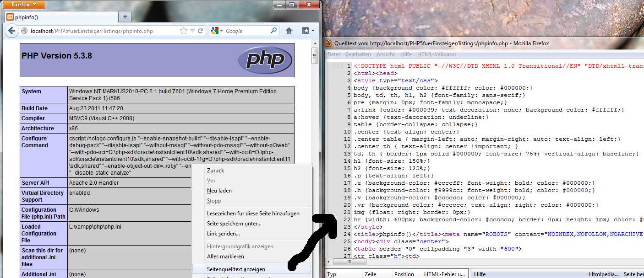644x278 pixels.
Task: Click source line 9 'table {border-collapse: collapse;}'
Action: (415, 124)
